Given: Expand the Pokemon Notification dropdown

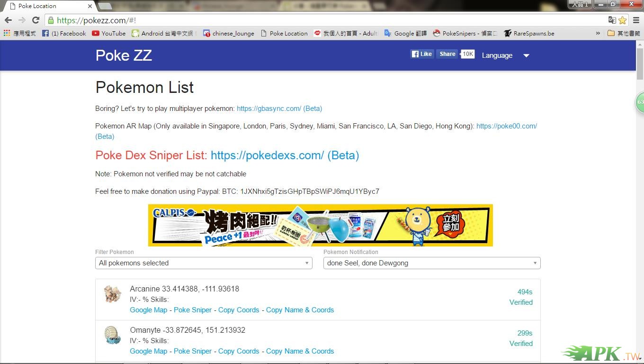Looking at the screenshot, I should point(432,263).
